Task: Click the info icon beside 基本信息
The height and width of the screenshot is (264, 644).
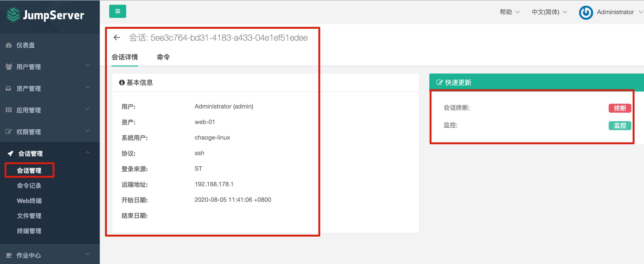Action: pyautogui.click(x=122, y=82)
